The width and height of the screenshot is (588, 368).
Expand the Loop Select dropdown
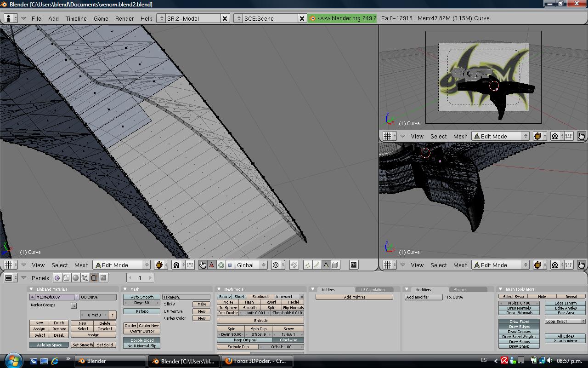point(565,322)
